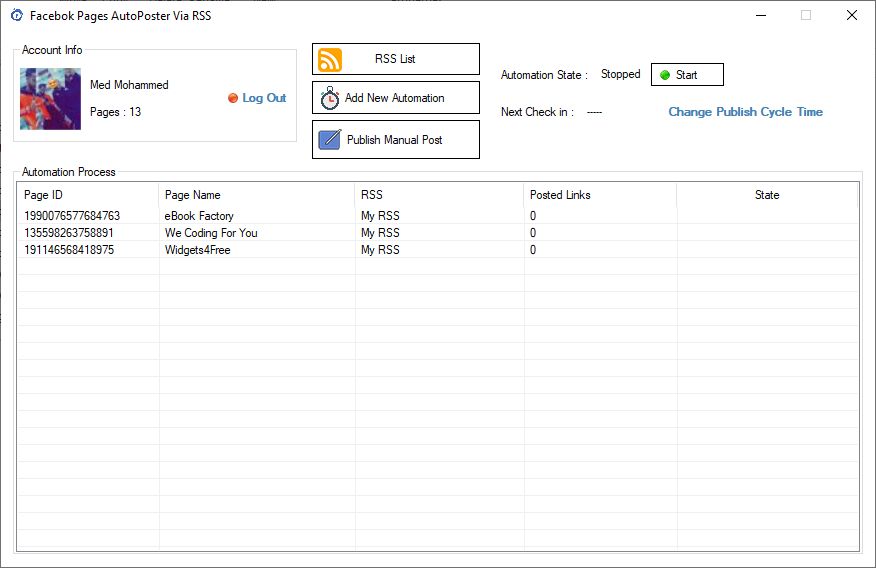This screenshot has width=876, height=568.
Task: Click the red dot beside Log Out
Action: coord(233,98)
